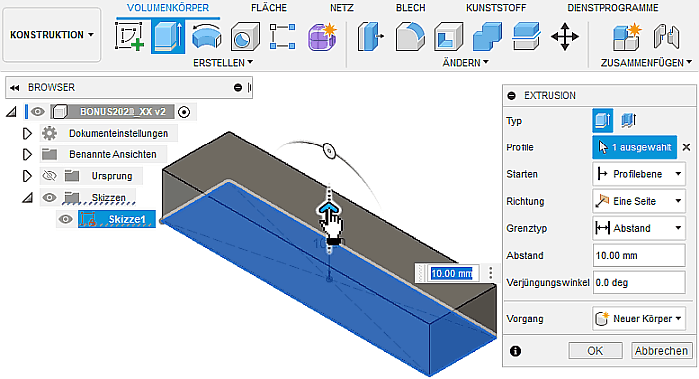This screenshot has width=699, height=379.
Task: Click the Dokumenteinstellungen gear icon
Action: [x=49, y=133]
